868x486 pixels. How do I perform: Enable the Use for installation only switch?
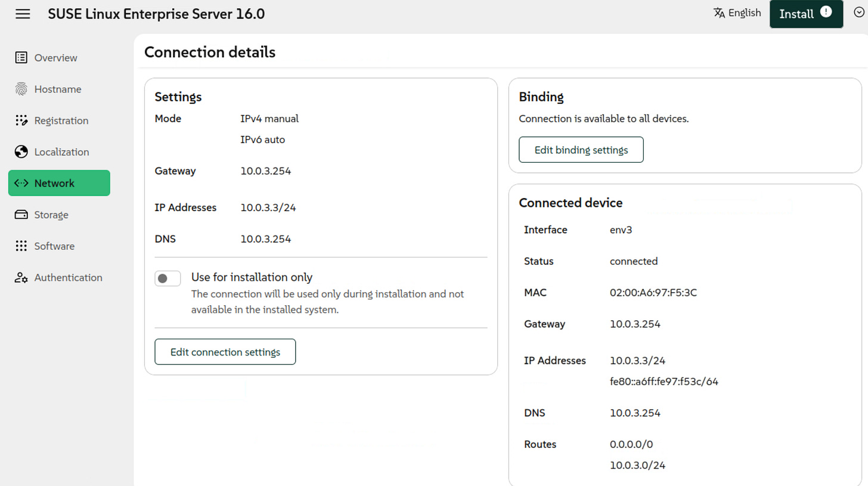click(x=168, y=278)
